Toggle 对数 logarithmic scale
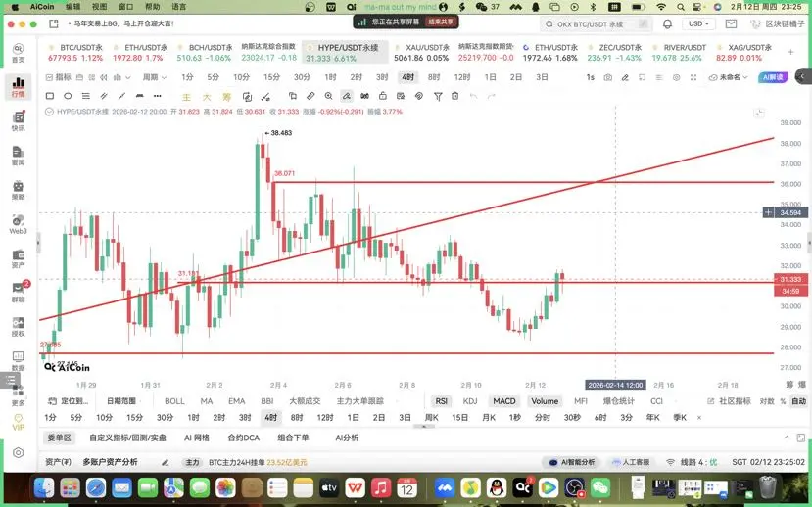This screenshot has height=507, width=812. [x=767, y=401]
